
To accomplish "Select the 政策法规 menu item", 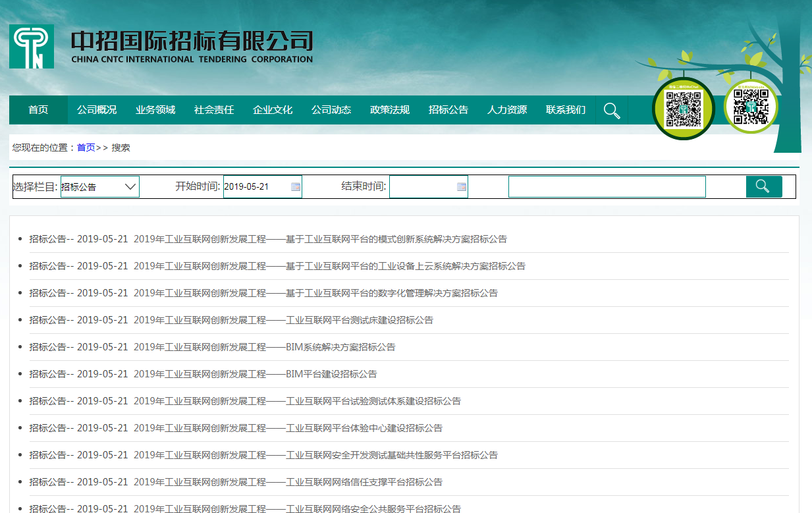I will [390, 110].
